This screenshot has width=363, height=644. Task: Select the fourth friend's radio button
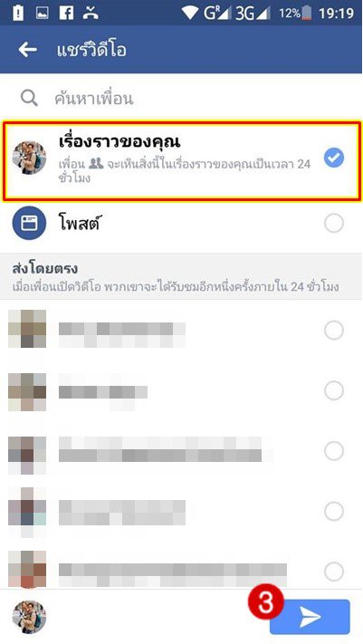[334, 512]
